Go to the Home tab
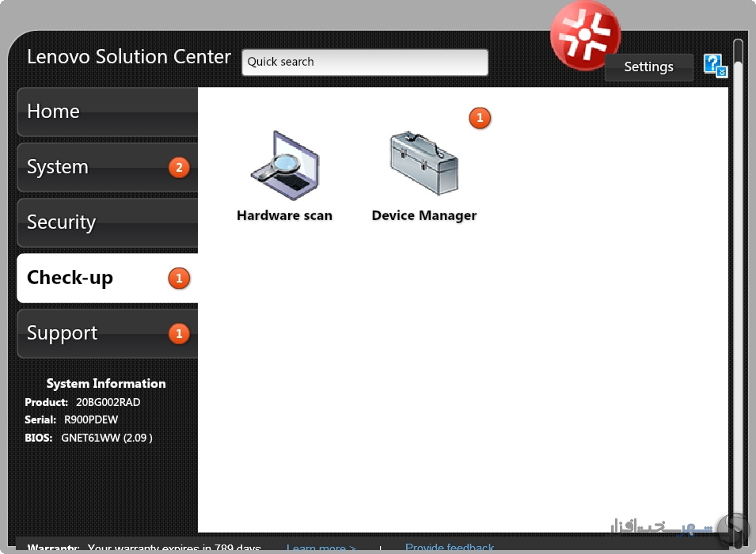This screenshot has height=554, width=756. pos(108,112)
